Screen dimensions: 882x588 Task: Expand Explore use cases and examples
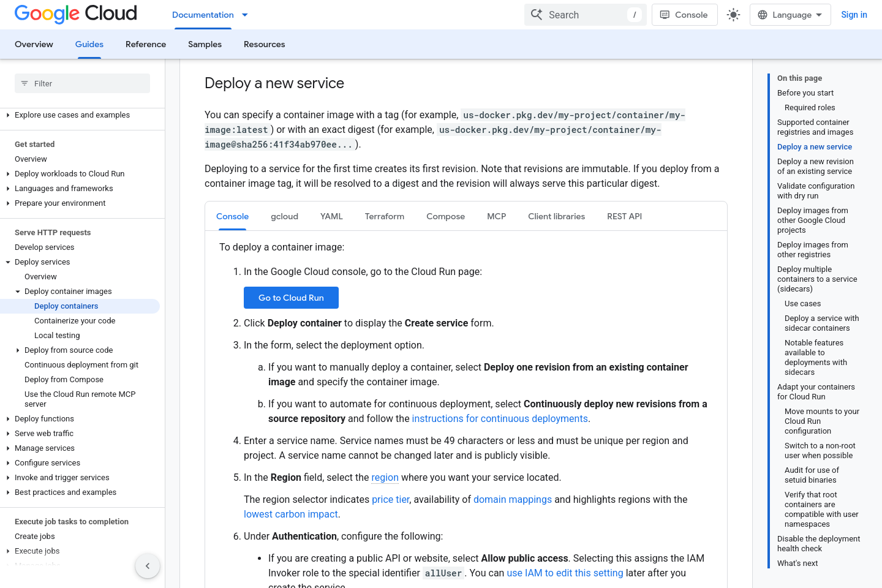point(8,115)
